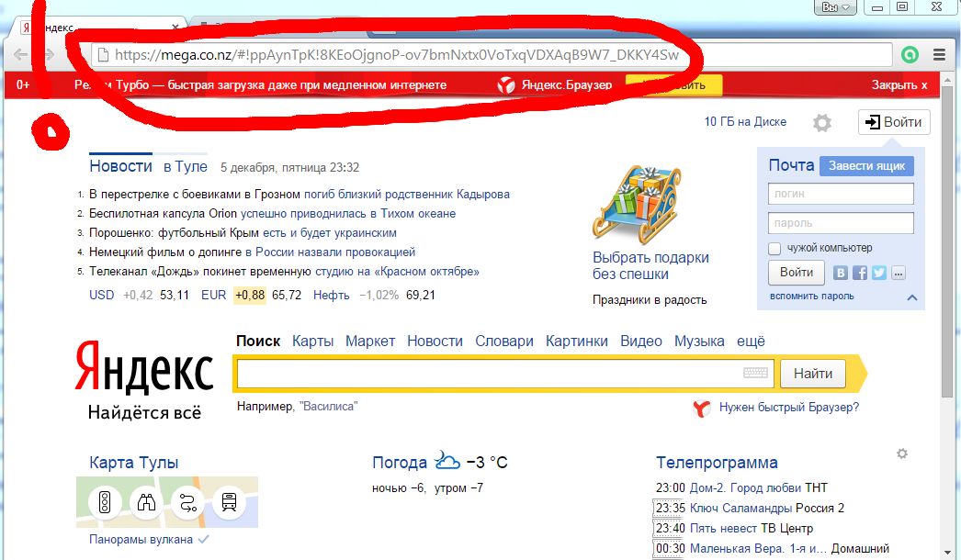Open the 'Выбрать подарки без спешки' link
The width and height of the screenshot is (961, 560).
[x=650, y=266]
